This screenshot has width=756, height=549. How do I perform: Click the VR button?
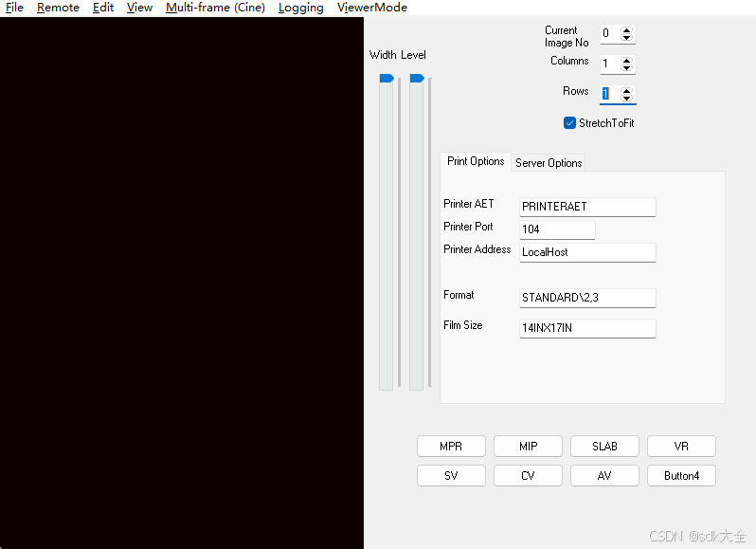pos(681,447)
